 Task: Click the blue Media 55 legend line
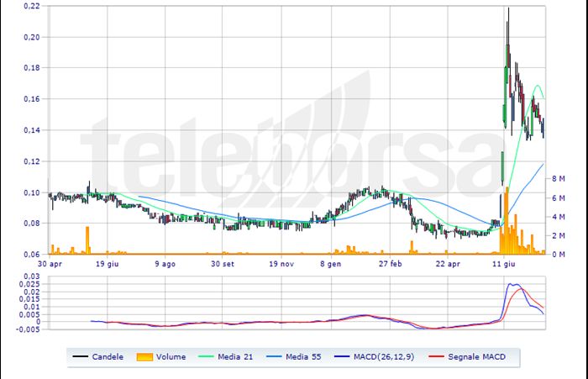pyautogui.click(x=274, y=357)
